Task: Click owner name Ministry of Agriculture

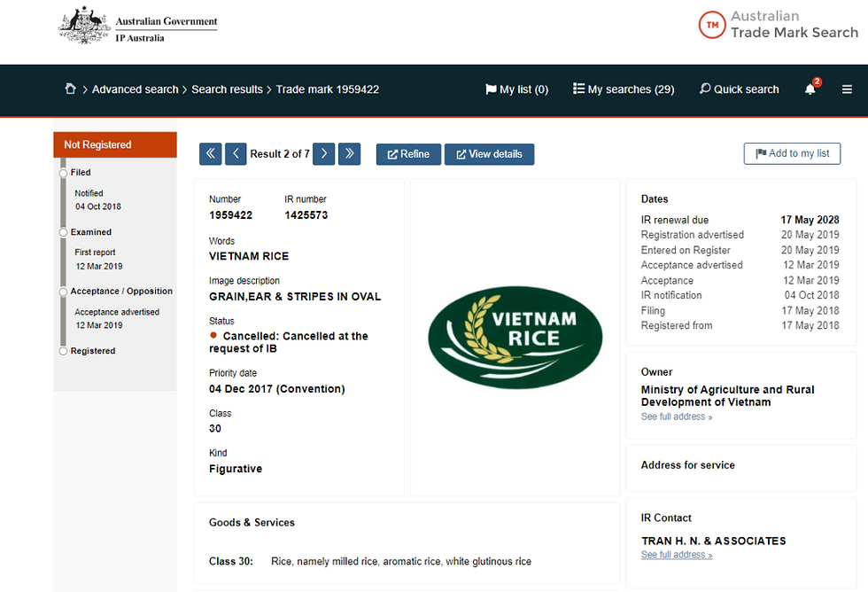Action: click(x=727, y=396)
